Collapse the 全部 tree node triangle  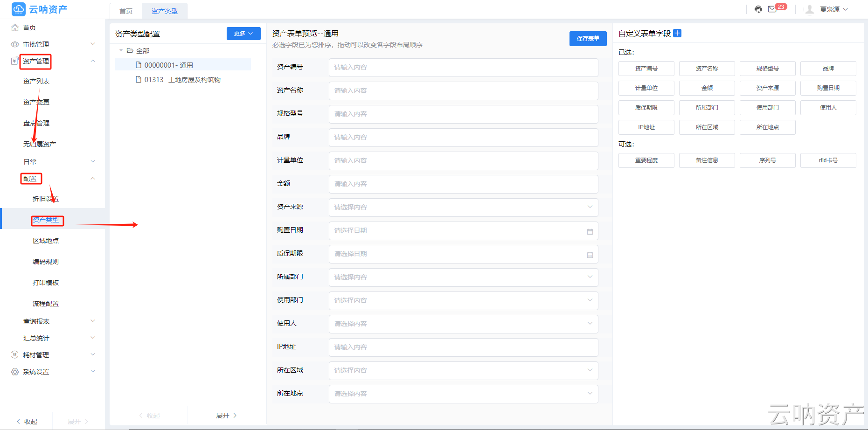point(121,50)
